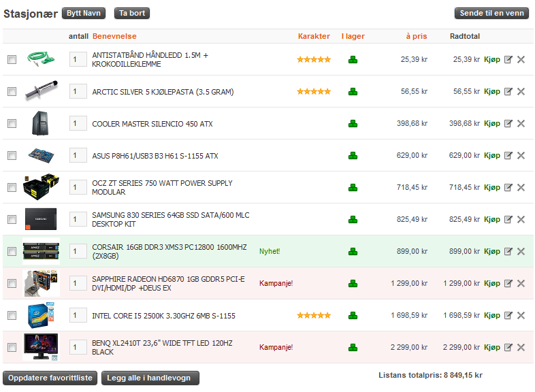Sort by à pris column header
This screenshot has height=392, width=535.
pos(417,36)
